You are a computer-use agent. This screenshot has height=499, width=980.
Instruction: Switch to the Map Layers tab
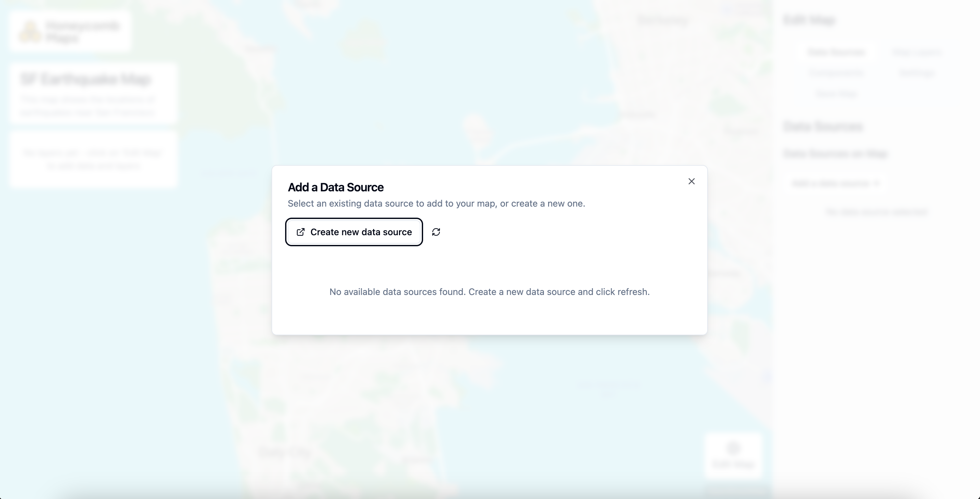917,52
